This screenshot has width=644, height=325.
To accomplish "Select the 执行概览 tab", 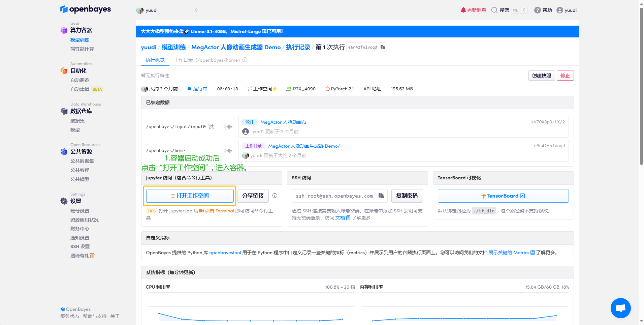I will tap(155, 60).
